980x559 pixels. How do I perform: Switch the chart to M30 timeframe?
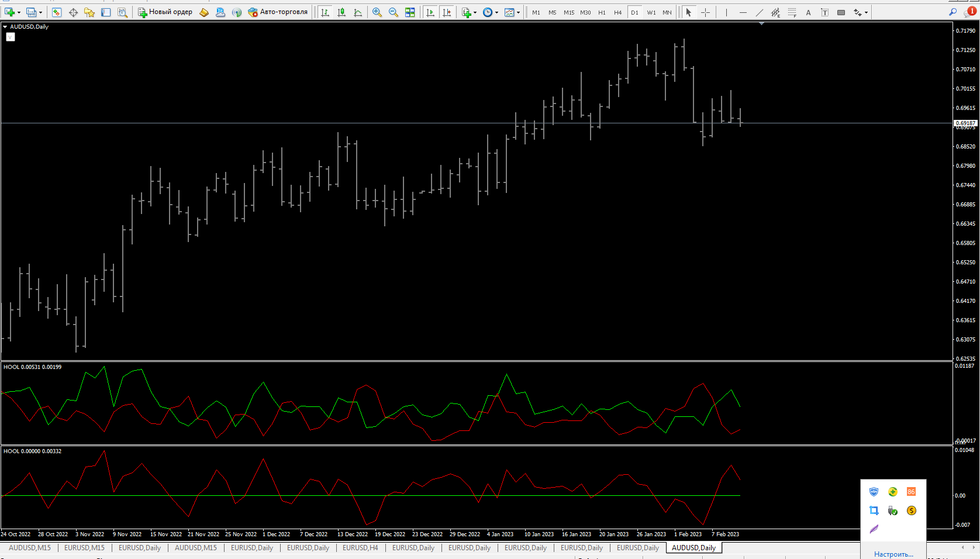585,12
